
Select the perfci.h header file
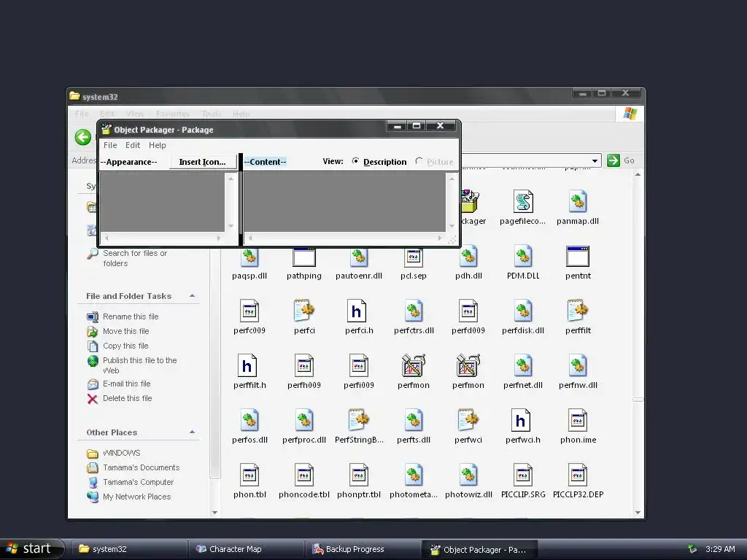356,311
